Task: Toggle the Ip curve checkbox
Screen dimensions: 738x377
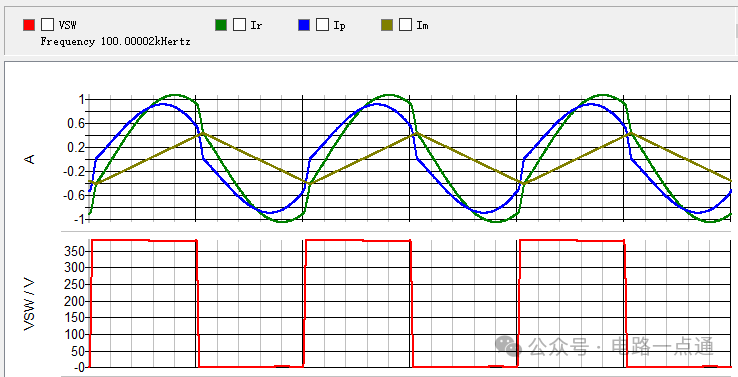Action: coord(322,25)
